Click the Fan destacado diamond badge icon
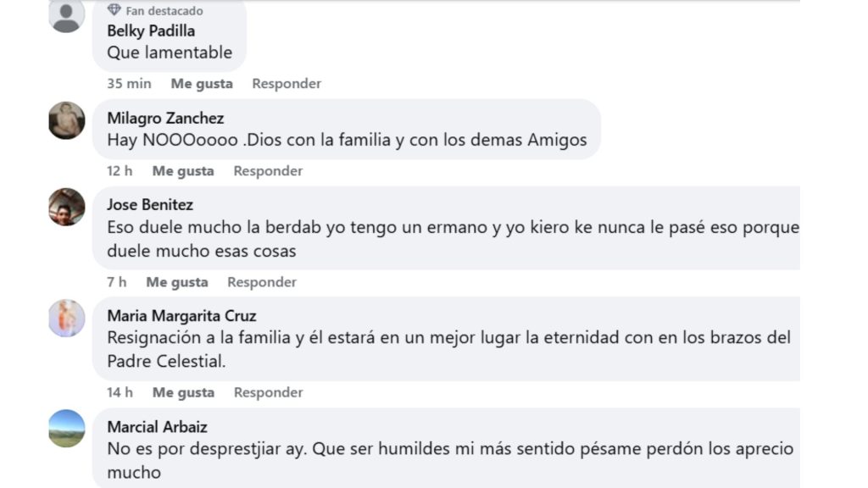The width and height of the screenshot is (868, 488). [114, 11]
